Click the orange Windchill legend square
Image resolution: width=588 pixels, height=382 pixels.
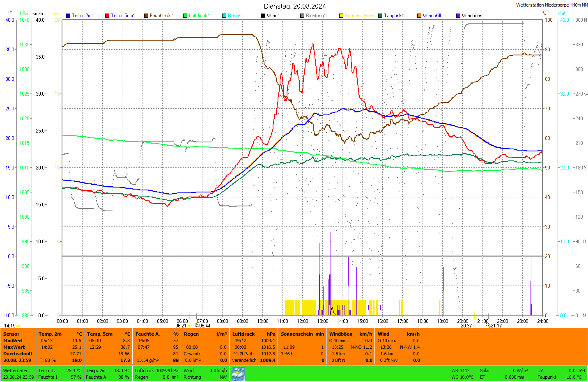pos(419,16)
